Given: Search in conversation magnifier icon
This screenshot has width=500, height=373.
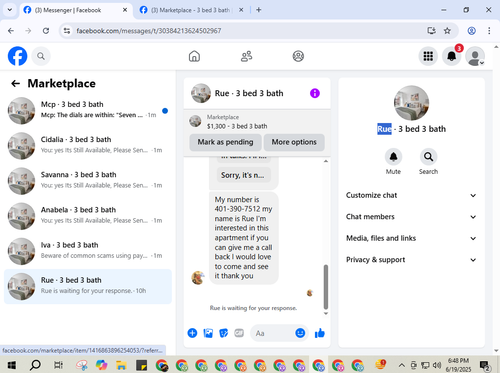Looking at the screenshot, I should click(x=428, y=157).
